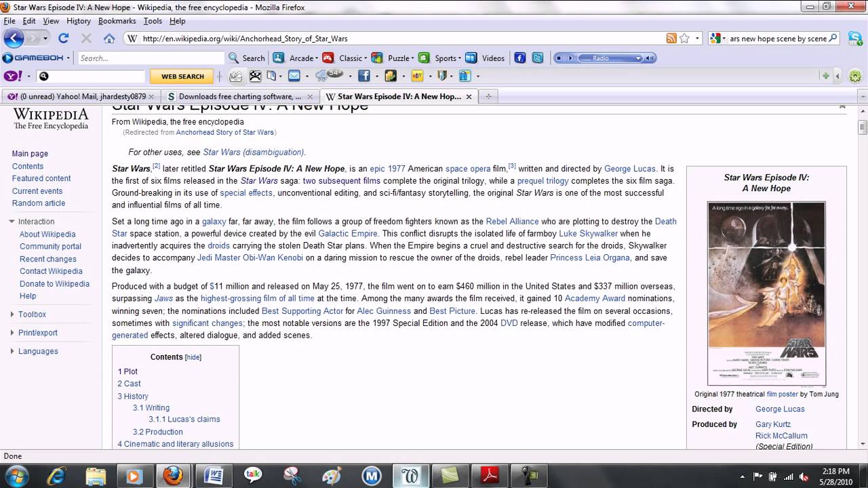This screenshot has width=868, height=488.
Task: Follow the Star Wars (disambiguation) link
Action: (254, 152)
